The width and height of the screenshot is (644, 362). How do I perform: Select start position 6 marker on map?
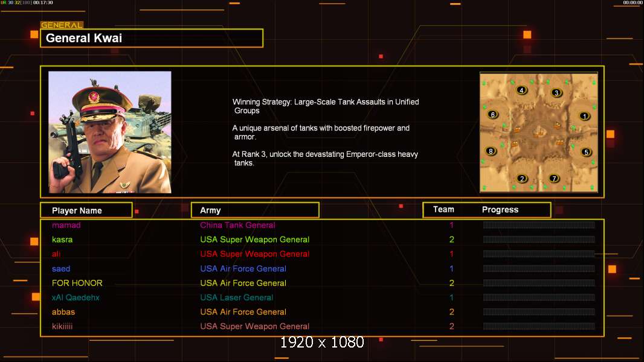tap(493, 115)
